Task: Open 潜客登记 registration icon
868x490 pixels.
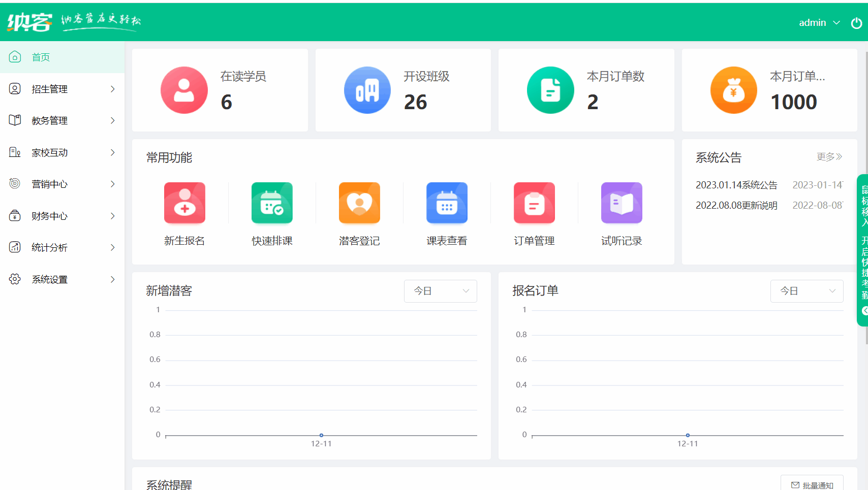Action: (359, 203)
